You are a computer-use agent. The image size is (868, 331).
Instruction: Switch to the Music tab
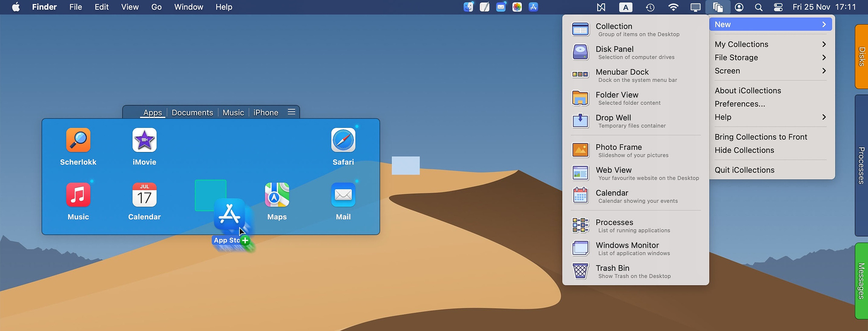click(233, 112)
